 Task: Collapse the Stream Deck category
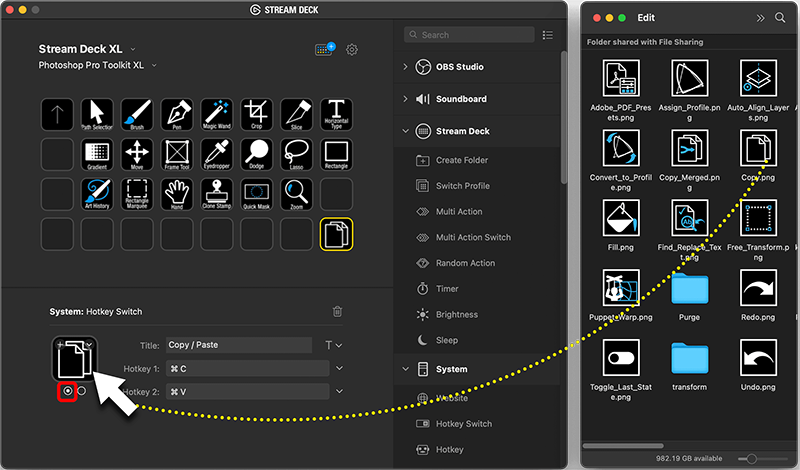(405, 131)
